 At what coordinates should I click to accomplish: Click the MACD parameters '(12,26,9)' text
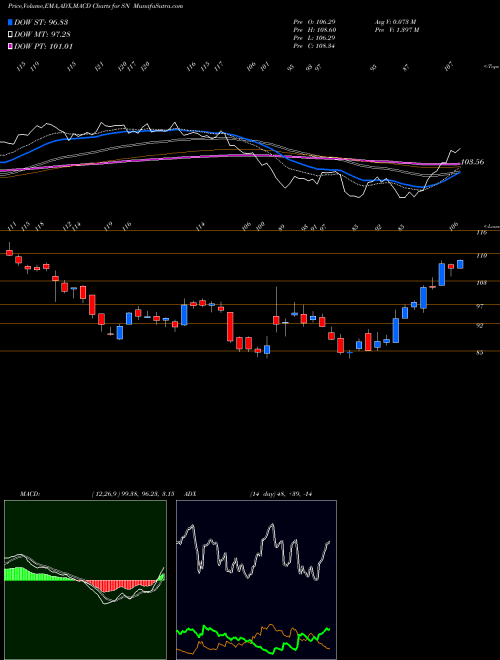click(106, 494)
